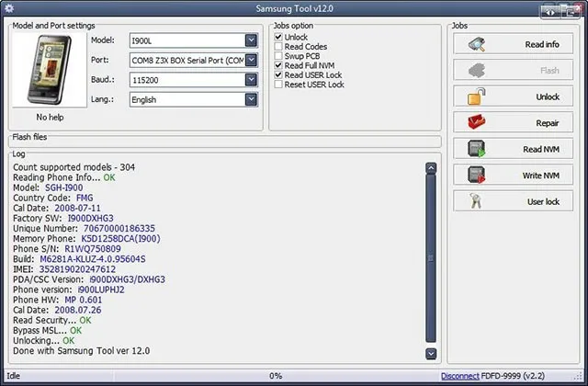Uncheck the Unlock job option
This screenshot has width=588, height=386.
pos(278,37)
